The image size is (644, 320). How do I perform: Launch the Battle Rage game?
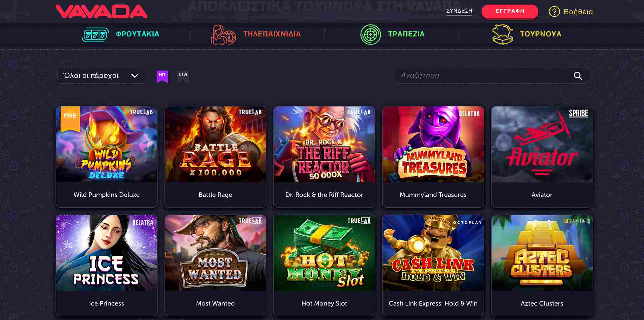pos(215,145)
